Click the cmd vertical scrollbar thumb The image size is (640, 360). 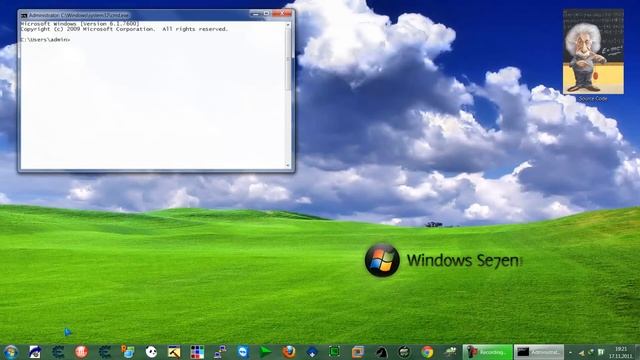pyautogui.click(x=288, y=60)
